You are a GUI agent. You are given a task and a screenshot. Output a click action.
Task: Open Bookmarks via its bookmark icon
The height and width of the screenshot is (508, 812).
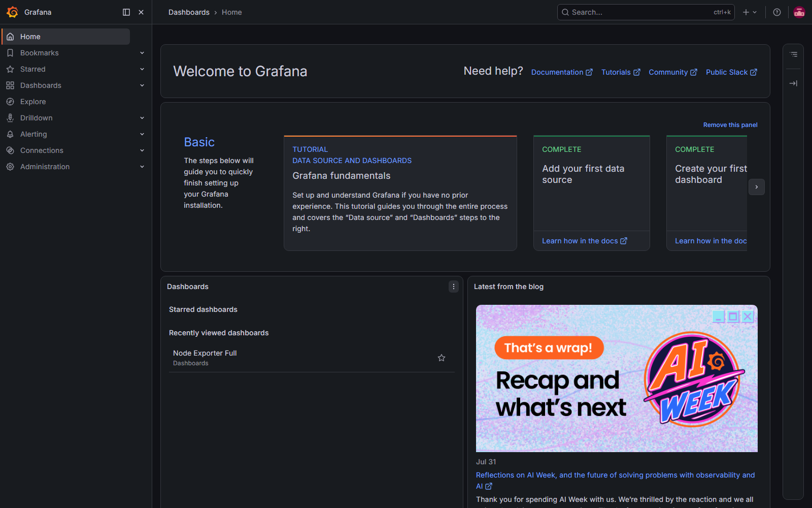[10, 53]
